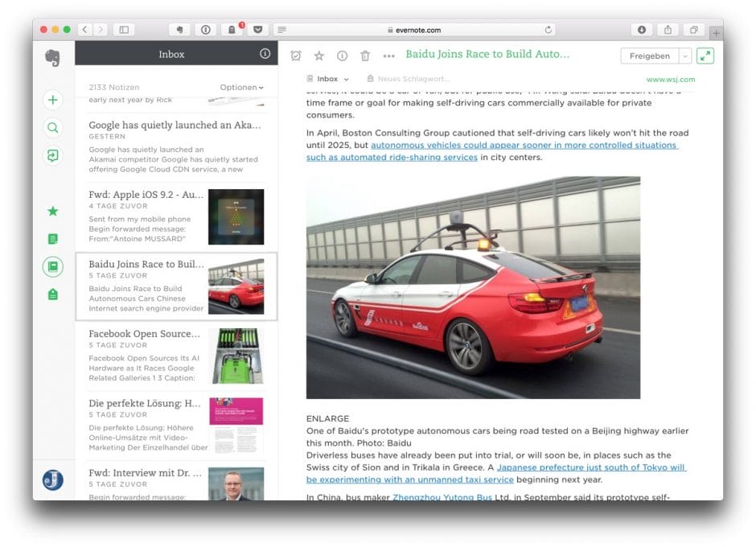Toggle the Safari sidebar panel
756x547 pixels.
(x=124, y=29)
